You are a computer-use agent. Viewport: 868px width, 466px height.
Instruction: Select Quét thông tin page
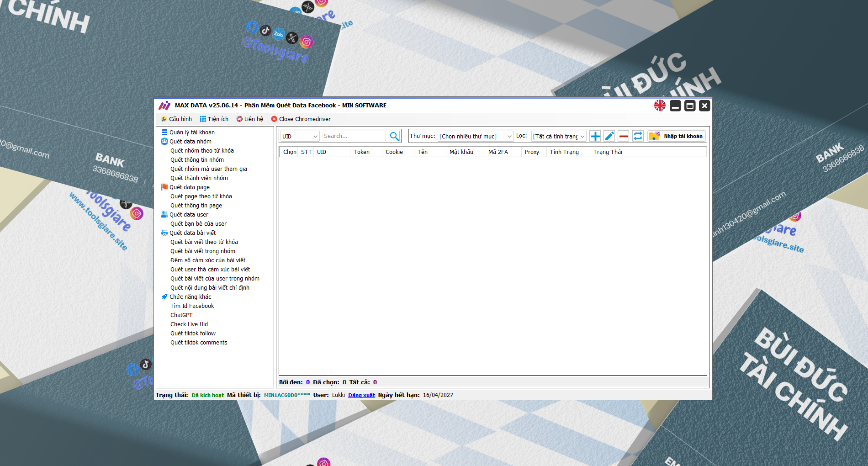pyautogui.click(x=196, y=205)
